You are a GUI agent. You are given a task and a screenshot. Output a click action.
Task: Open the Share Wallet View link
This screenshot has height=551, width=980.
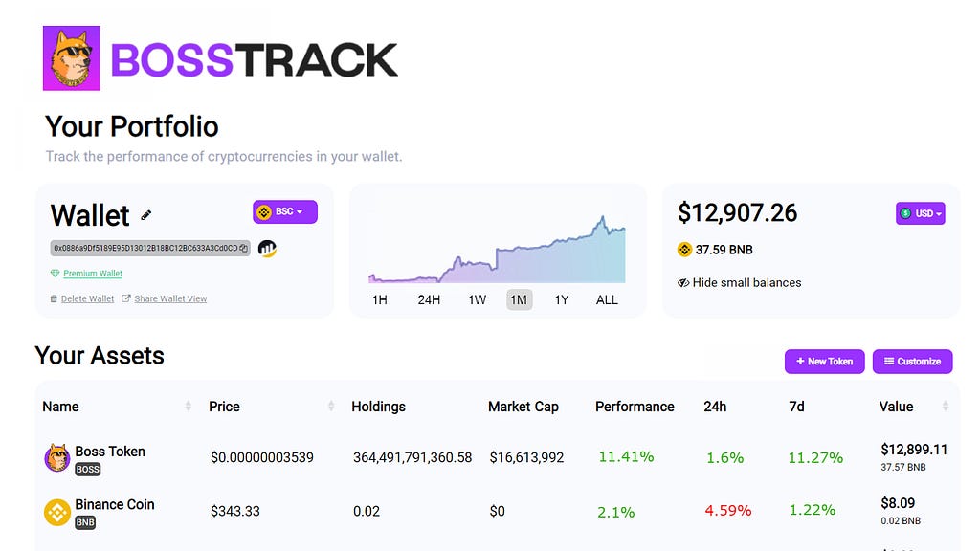coord(170,298)
